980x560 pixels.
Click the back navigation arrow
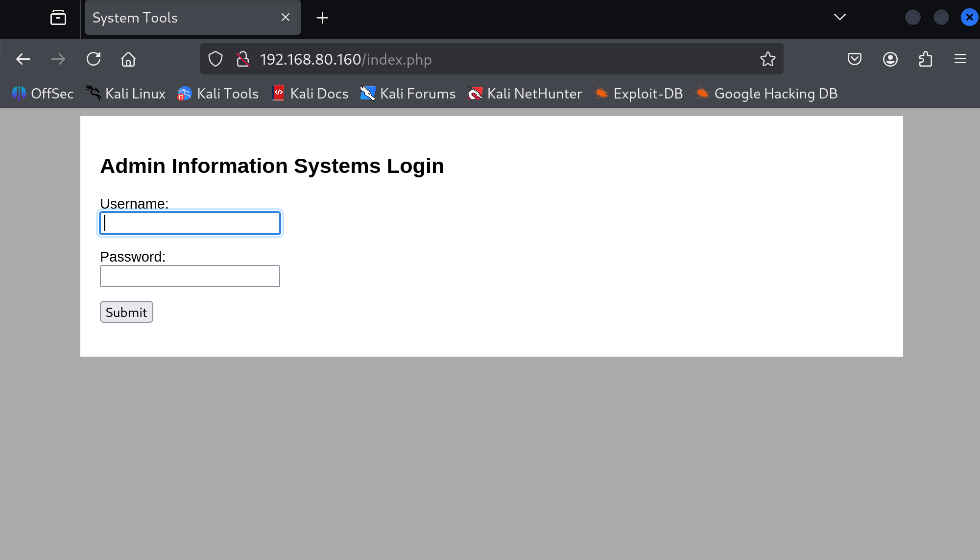point(23,59)
